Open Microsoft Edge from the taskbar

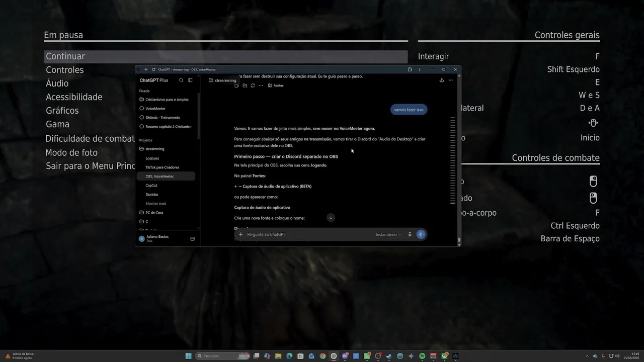(289, 356)
